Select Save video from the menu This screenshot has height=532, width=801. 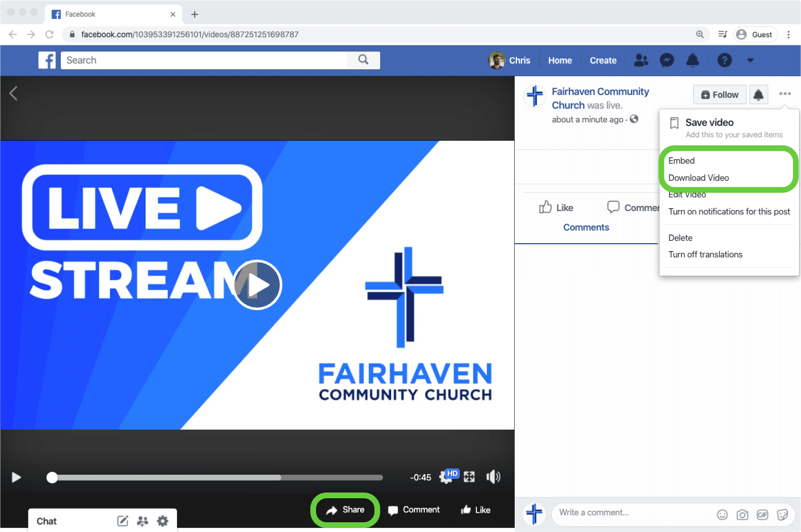point(729,128)
